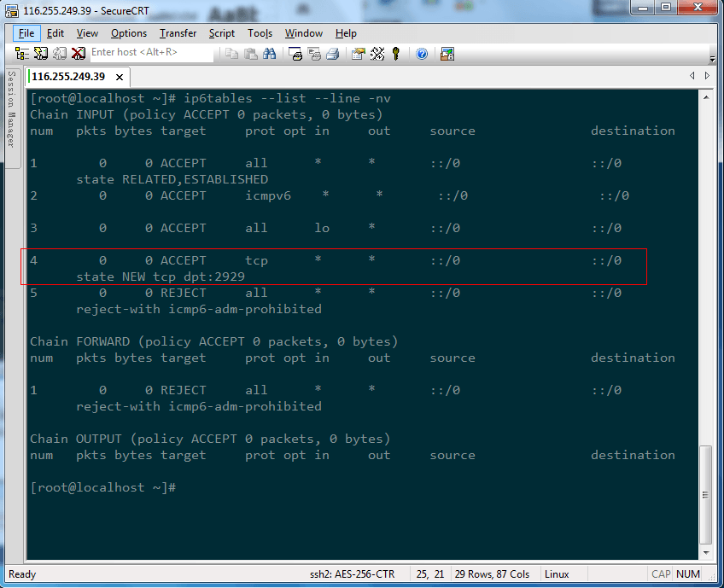
Task: Open the Script menu
Action: click(222, 33)
